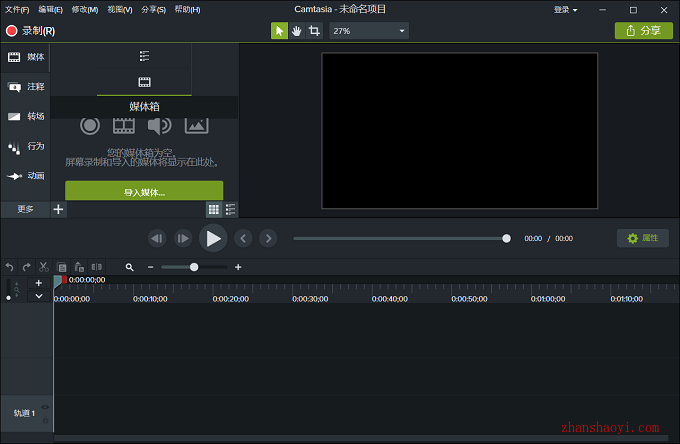Image resolution: width=680 pixels, height=444 pixels.
Task: Click the timeline zoom slider handle
Action: (x=194, y=267)
